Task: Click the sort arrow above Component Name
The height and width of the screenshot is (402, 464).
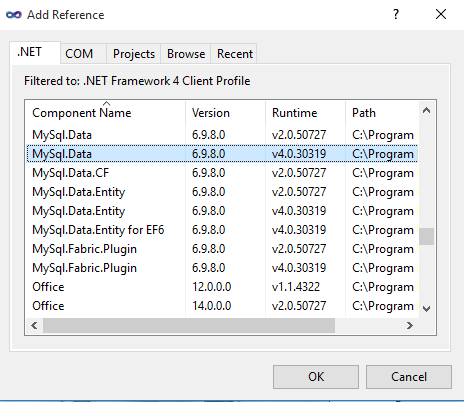Action: 106,103
